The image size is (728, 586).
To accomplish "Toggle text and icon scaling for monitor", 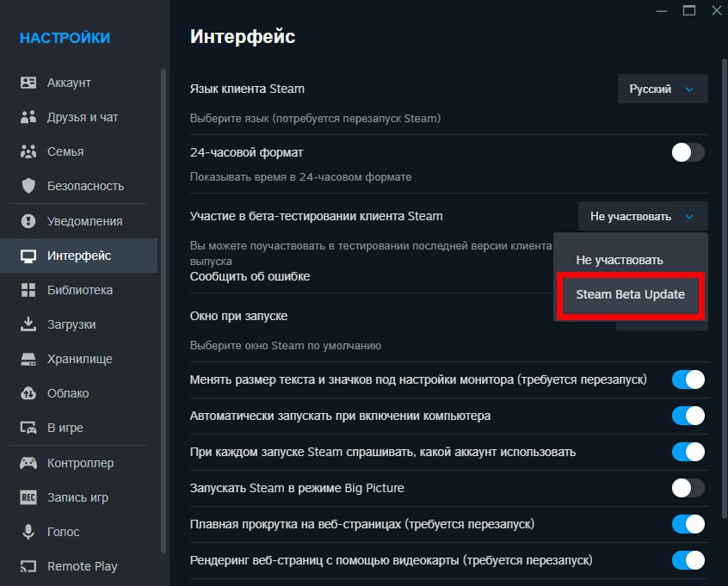I will pyautogui.click(x=688, y=379).
